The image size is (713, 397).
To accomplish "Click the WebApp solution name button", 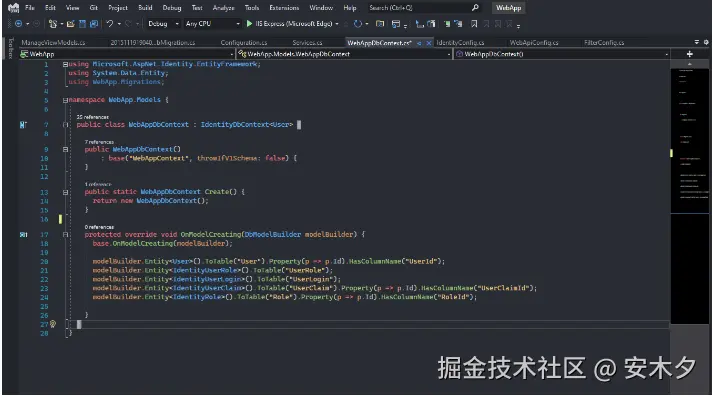I will tap(508, 8).
